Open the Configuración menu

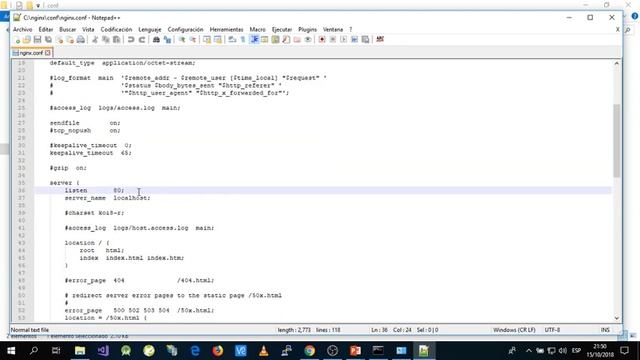point(185,29)
